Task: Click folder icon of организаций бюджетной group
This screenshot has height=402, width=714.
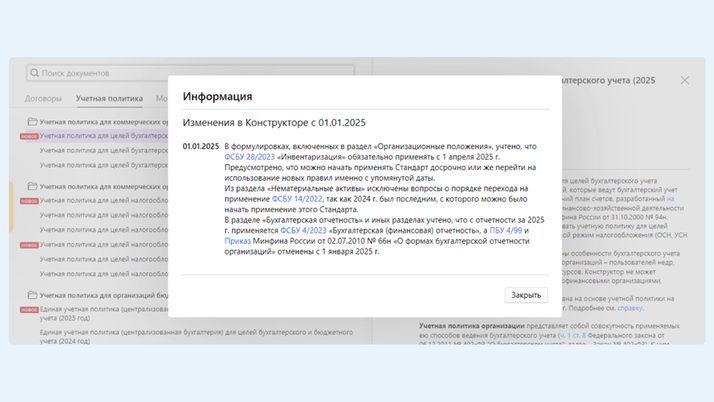Action: (32, 295)
